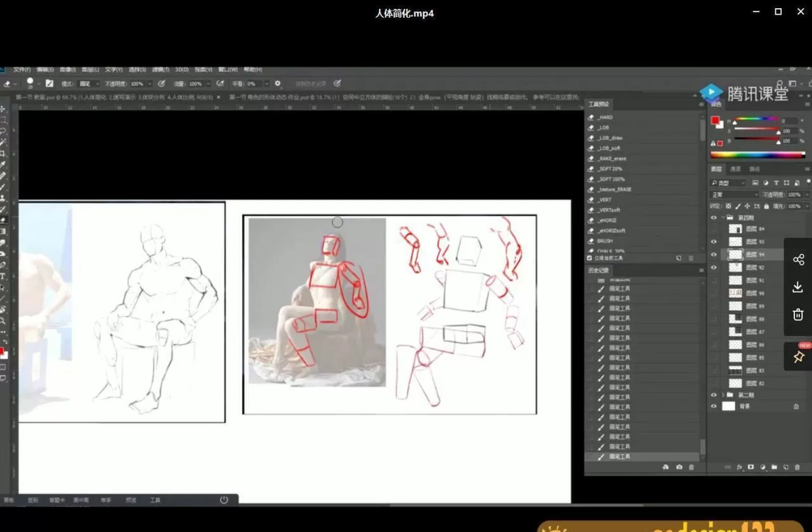Click the download icon in the side overlay
This screenshot has height=532, width=812.
pyautogui.click(x=798, y=287)
